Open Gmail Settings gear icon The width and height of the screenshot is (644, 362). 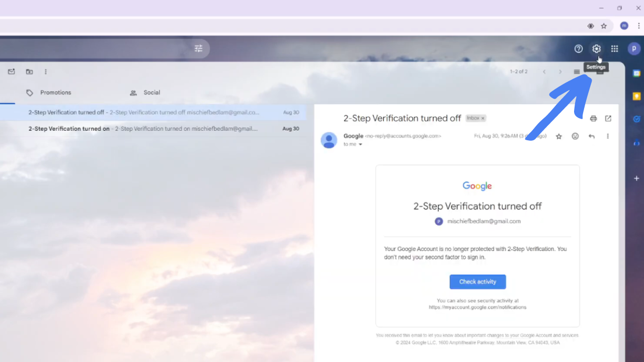tap(596, 49)
